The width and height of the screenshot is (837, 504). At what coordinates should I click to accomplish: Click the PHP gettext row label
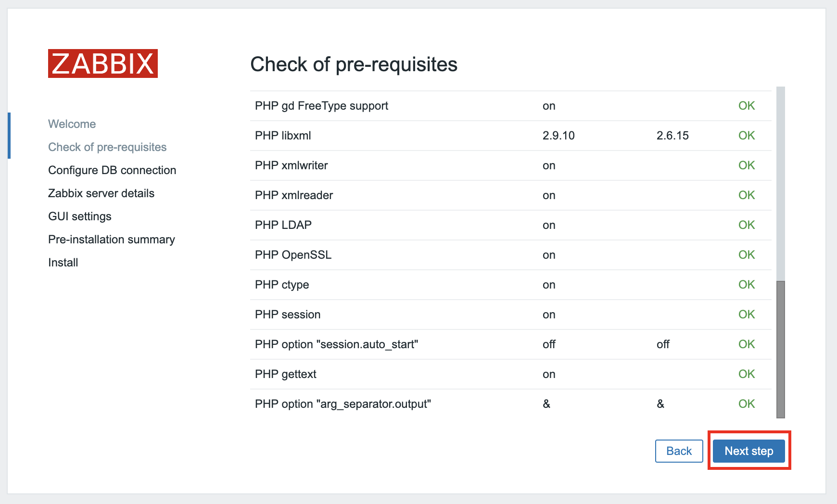[286, 374]
